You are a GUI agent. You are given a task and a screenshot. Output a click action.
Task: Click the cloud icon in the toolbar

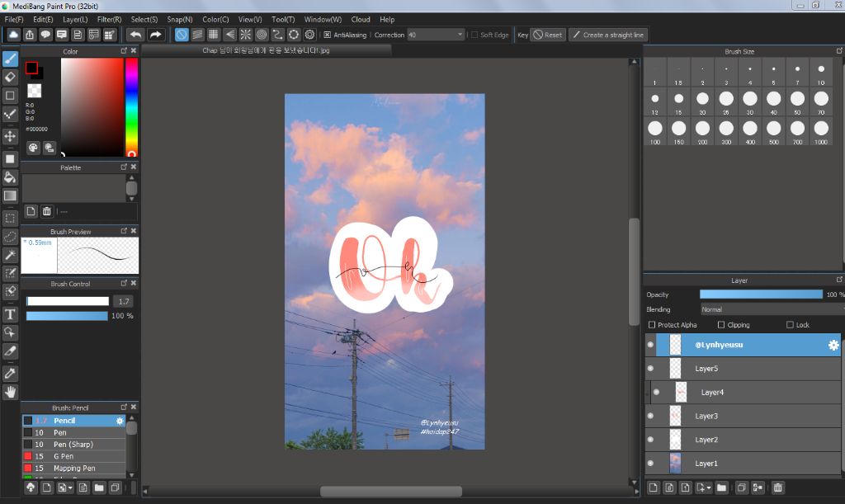[13, 35]
